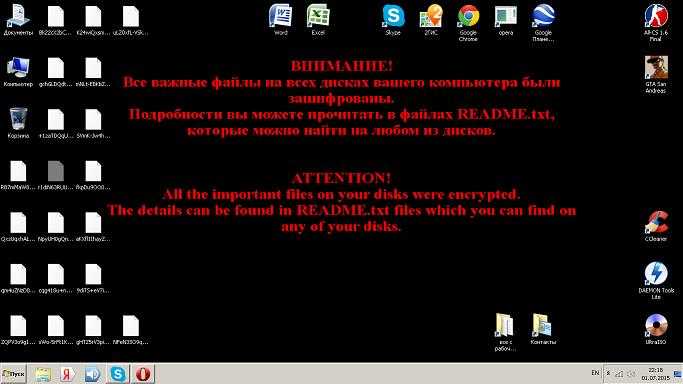The height and width of the screenshot is (384, 683).
Task: Open Yandex from the taskbar
Action: [x=67, y=374]
